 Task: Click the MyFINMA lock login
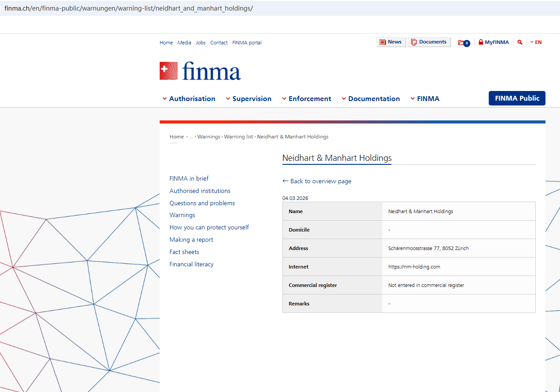pyautogui.click(x=494, y=42)
